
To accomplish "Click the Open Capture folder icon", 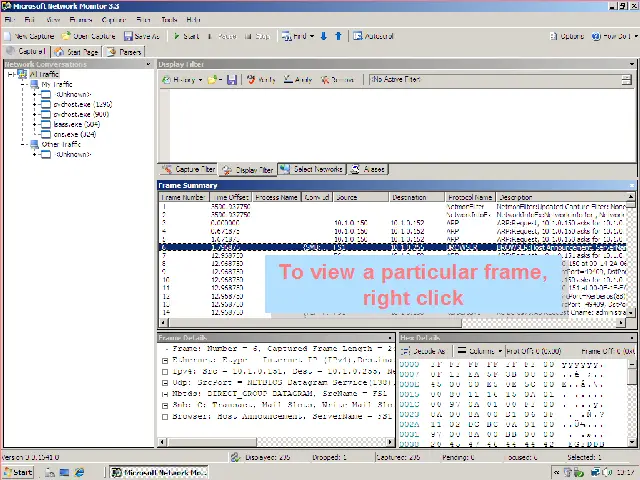I will [x=66, y=36].
